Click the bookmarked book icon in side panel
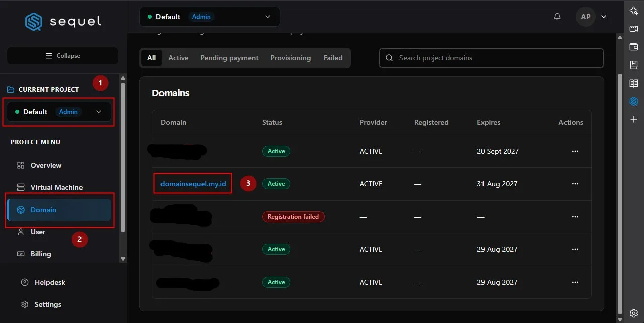 click(634, 65)
